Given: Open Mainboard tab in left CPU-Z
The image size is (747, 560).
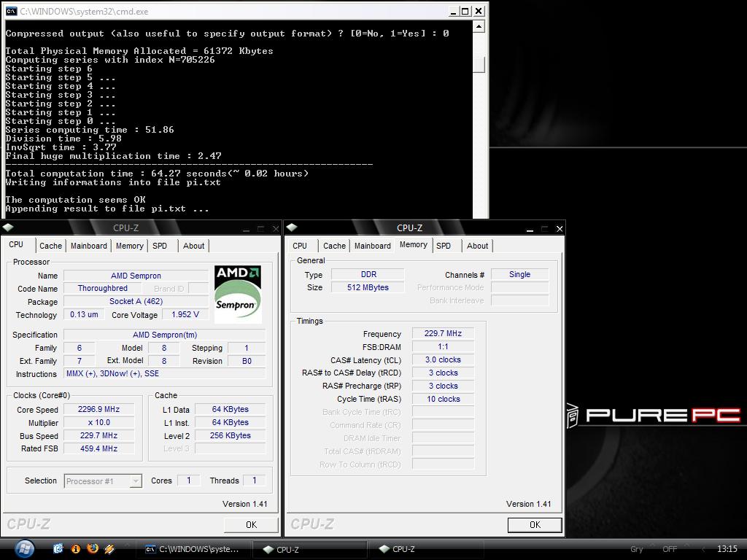Looking at the screenshot, I should 88,246.
